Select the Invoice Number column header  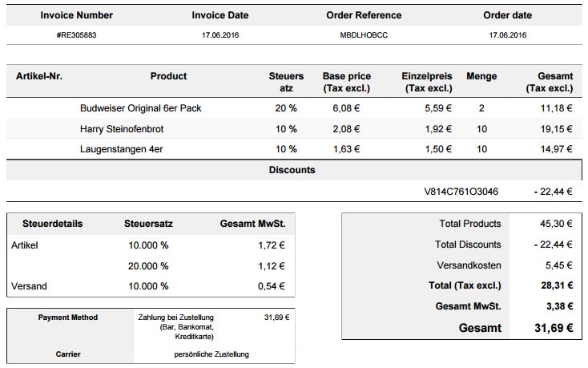(77, 15)
